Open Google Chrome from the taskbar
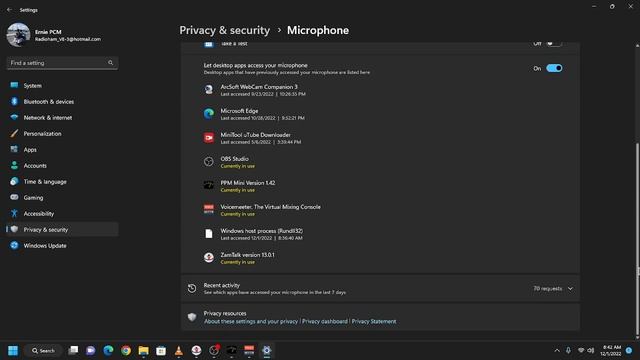Image resolution: width=640 pixels, height=360 pixels. pos(126,350)
